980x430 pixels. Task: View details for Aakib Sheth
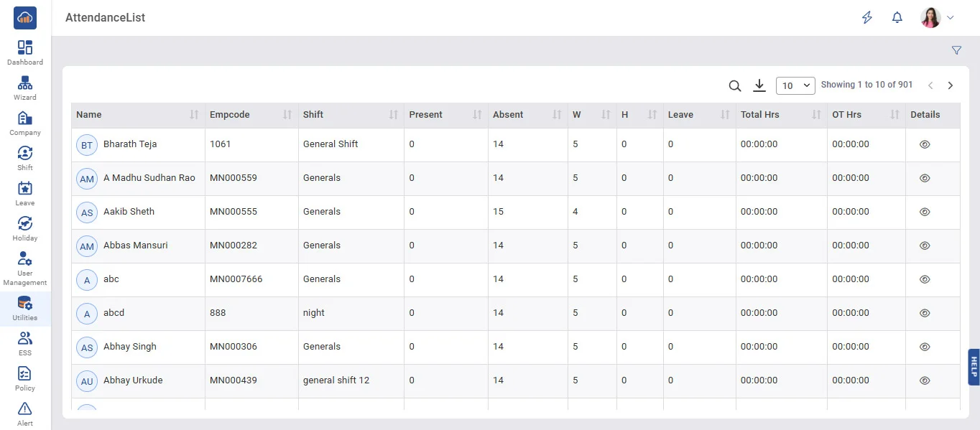(925, 212)
